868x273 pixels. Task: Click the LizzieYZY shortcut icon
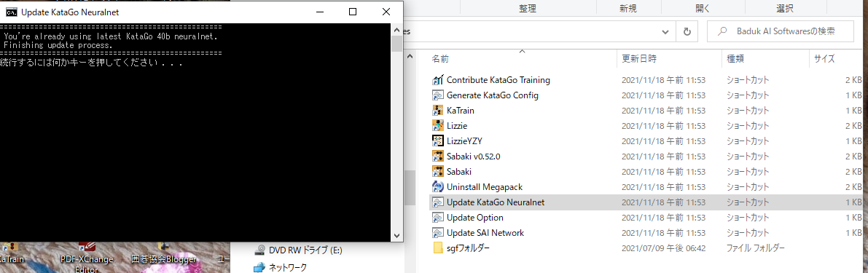click(438, 141)
